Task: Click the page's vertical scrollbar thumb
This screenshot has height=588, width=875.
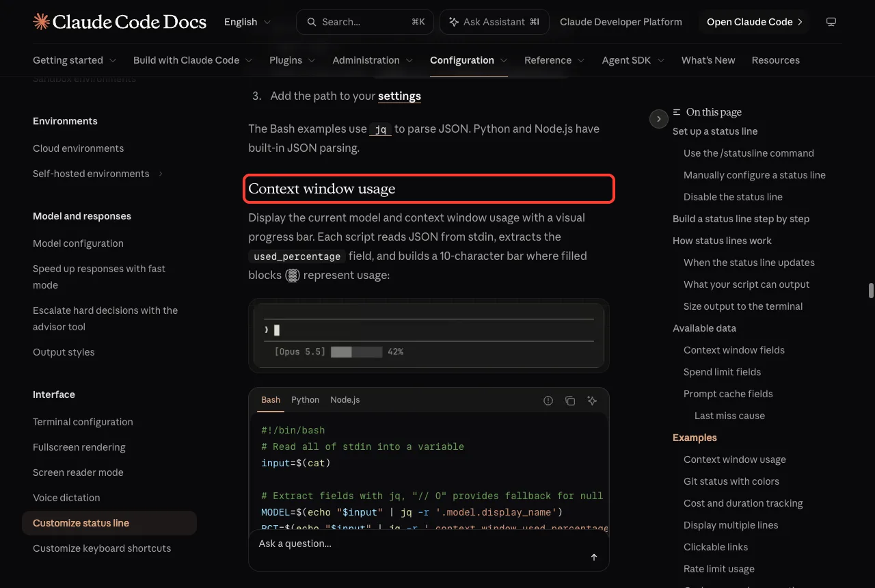Action: point(871,290)
